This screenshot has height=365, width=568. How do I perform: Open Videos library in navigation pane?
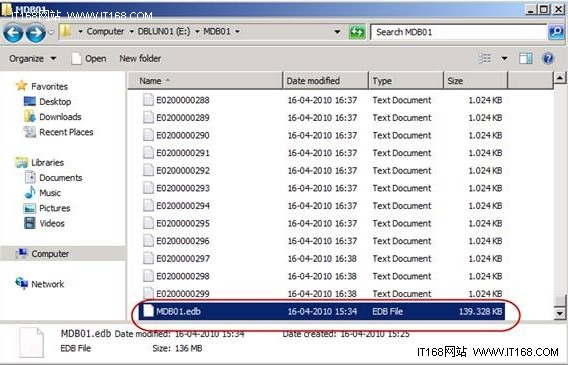pyautogui.click(x=52, y=223)
